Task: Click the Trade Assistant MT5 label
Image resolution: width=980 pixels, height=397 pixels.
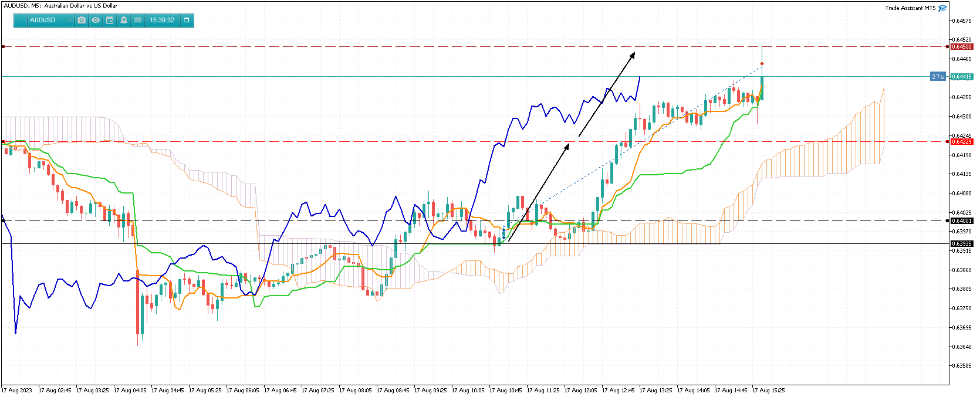Action: coord(910,8)
